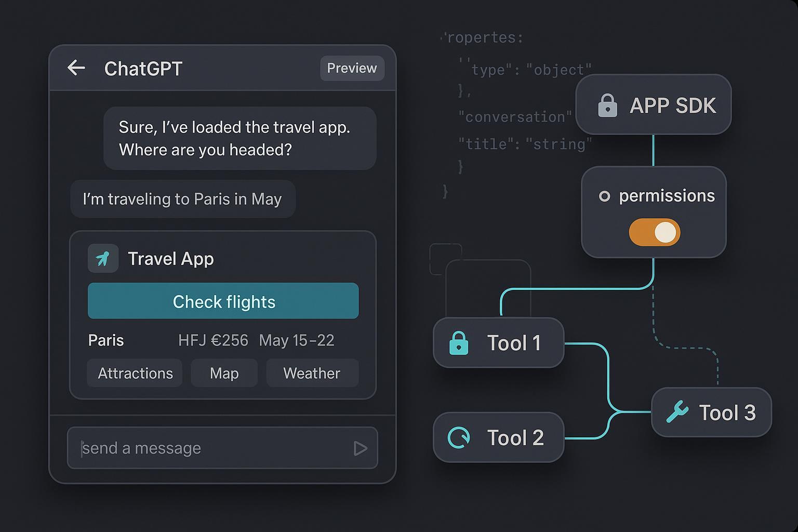Open the Attractions tab
Viewport: 798px width, 532px height.
pyautogui.click(x=135, y=373)
